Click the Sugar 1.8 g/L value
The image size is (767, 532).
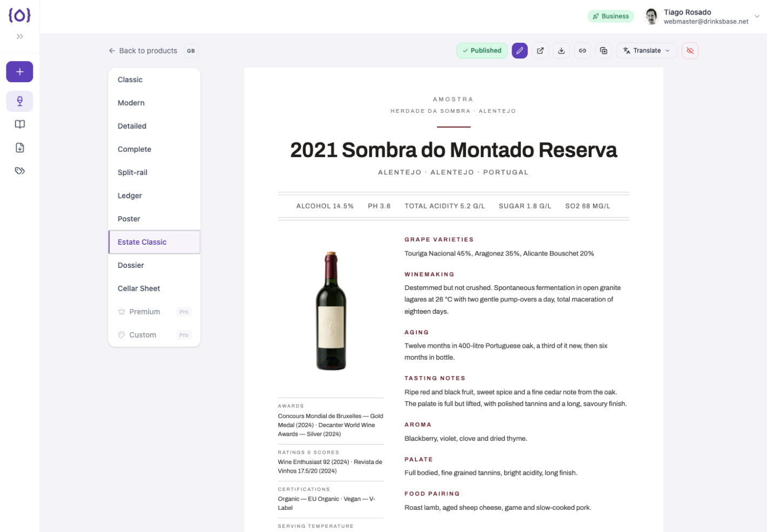pos(525,206)
